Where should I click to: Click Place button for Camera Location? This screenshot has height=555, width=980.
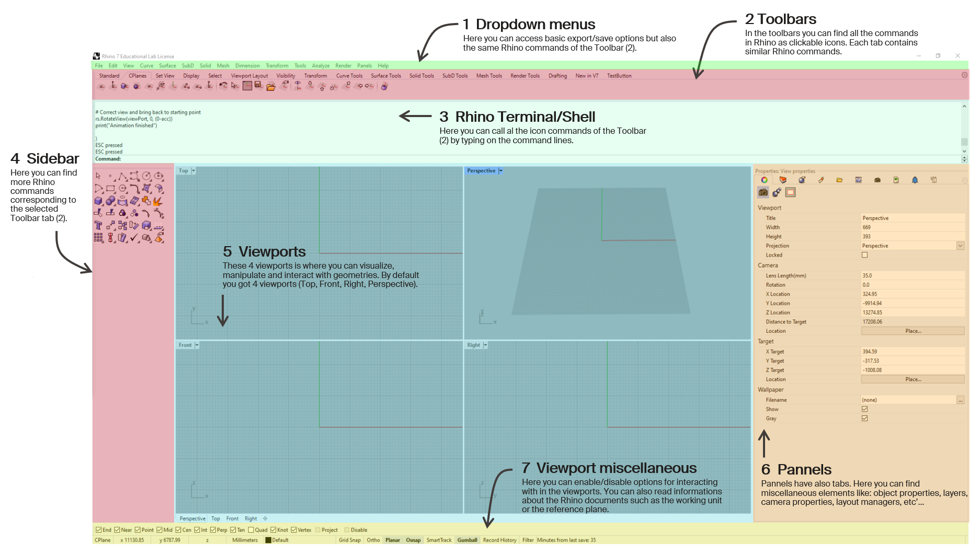[x=913, y=331]
